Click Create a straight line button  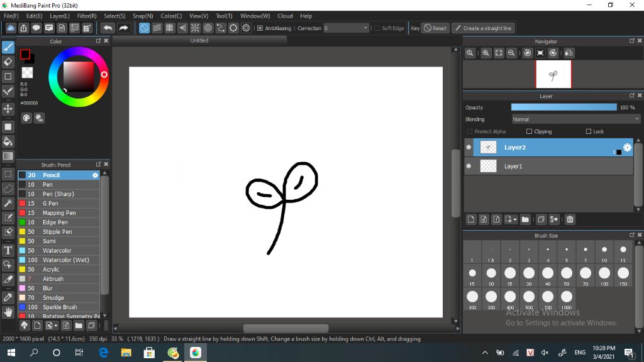(484, 28)
